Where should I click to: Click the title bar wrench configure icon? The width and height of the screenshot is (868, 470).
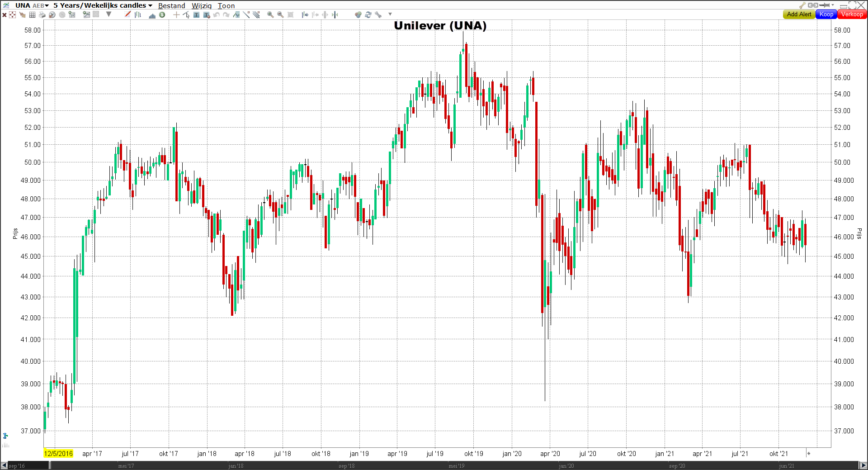tap(802, 5)
